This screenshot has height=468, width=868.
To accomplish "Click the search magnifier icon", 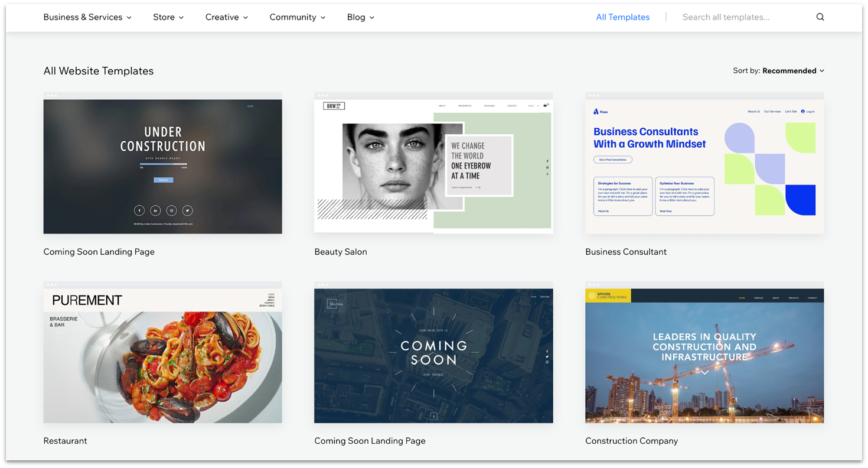I will pos(820,17).
